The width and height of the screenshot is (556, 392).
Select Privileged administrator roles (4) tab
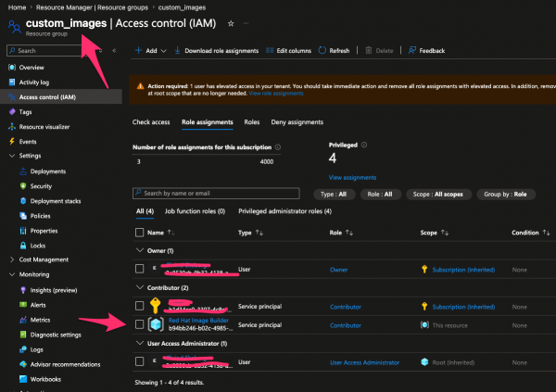tap(285, 211)
